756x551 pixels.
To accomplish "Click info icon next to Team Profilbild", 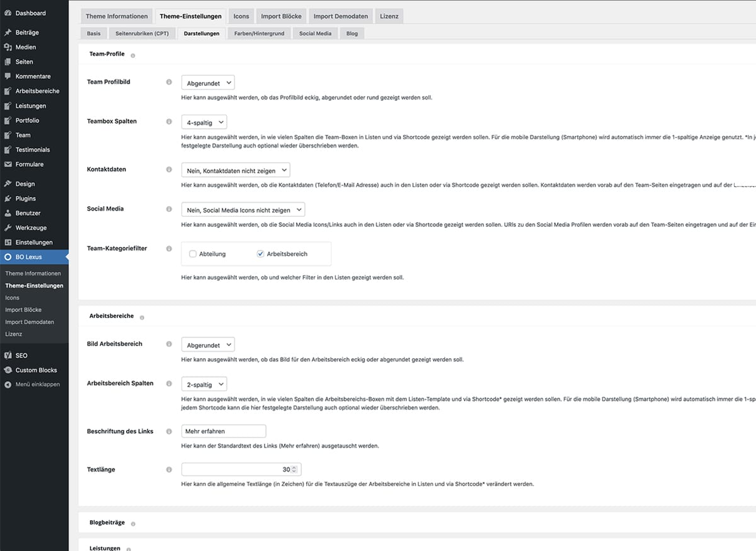I will pos(169,82).
